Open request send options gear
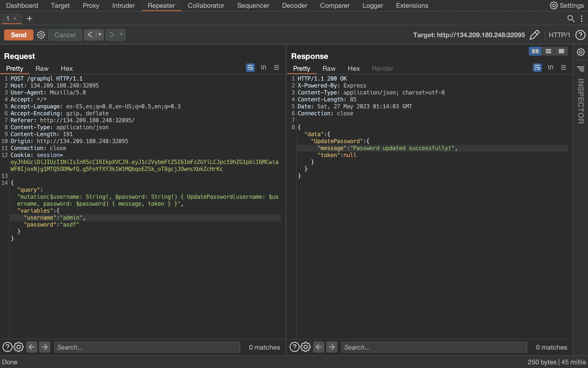Viewport: 588px width, 368px height. click(41, 35)
